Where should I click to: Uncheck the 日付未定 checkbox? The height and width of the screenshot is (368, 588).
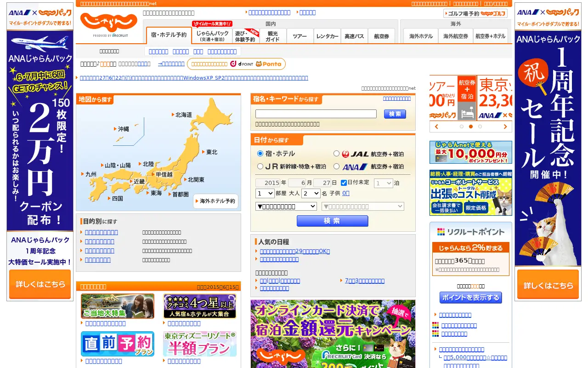coord(344,183)
